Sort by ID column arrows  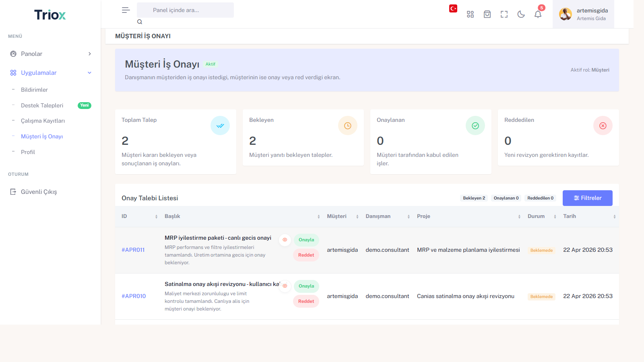pyautogui.click(x=157, y=217)
